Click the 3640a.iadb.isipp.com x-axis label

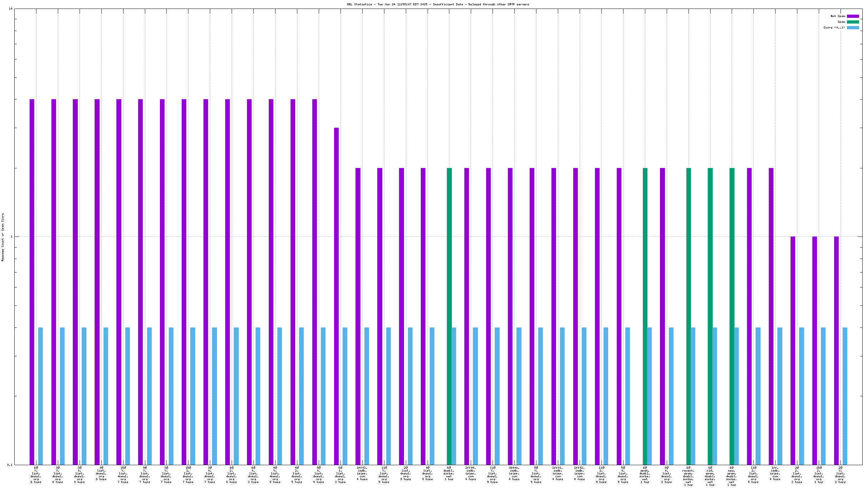click(514, 473)
